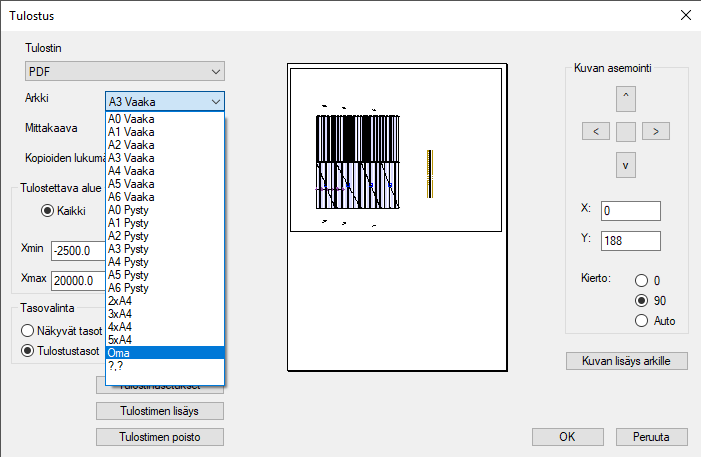Click the Peruuta cancel button

652,437
